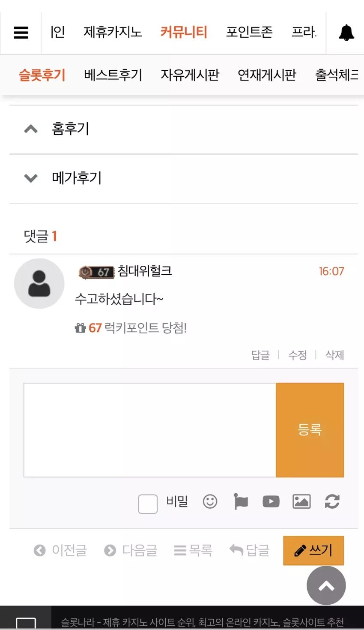Insert an emoticon with the smiley icon
Viewport: 364px width, 630px height.
(x=210, y=501)
